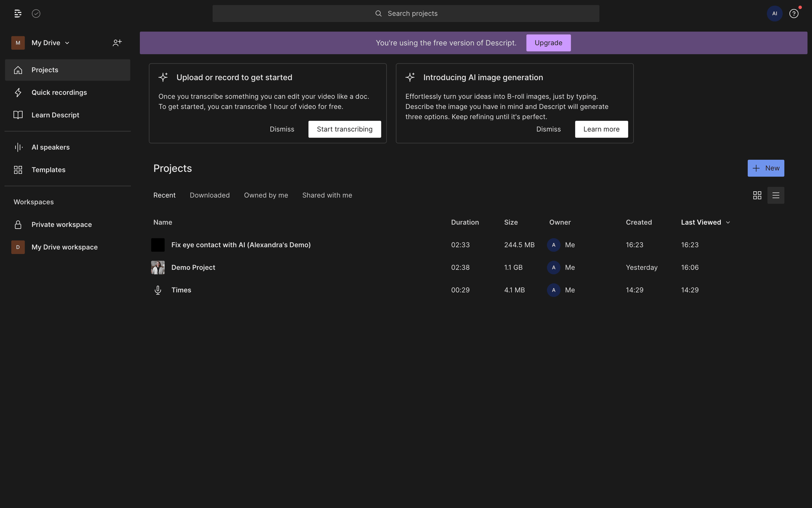The height and width of the screenshot is (508, 812).
Task: Click the Demo Project thumbnail image
Action: 158,267
